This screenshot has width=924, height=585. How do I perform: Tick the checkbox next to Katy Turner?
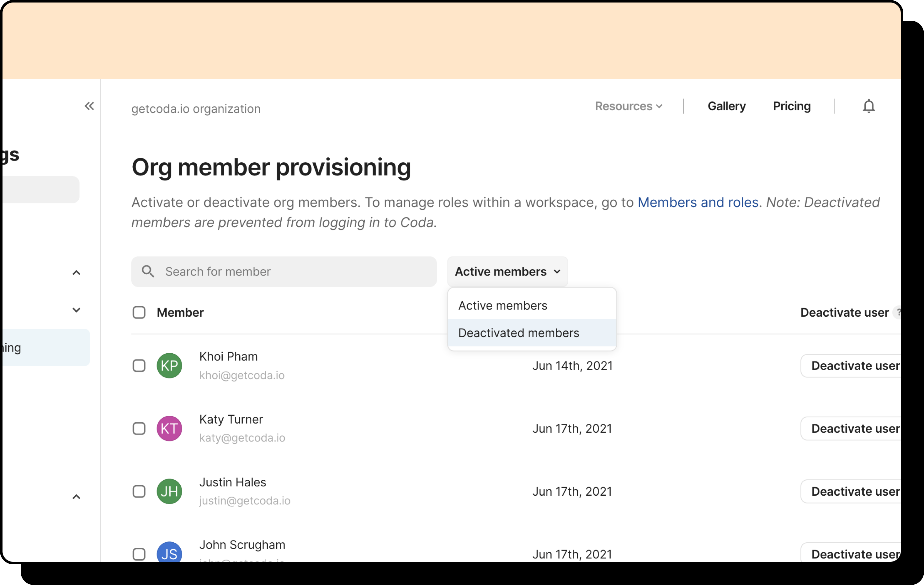click(139, 429)
